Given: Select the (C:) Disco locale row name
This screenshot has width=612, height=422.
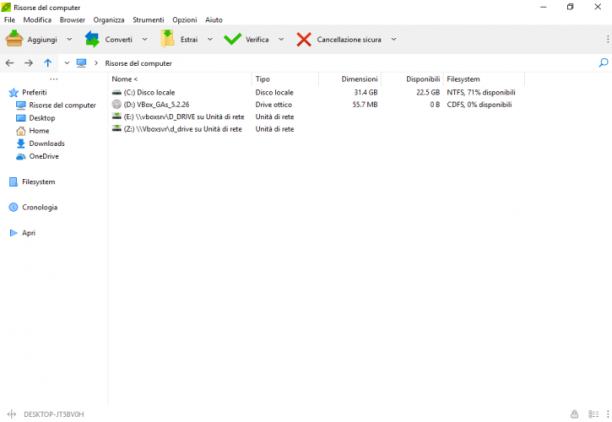Looking at the screenshot, I should point(149,93).
